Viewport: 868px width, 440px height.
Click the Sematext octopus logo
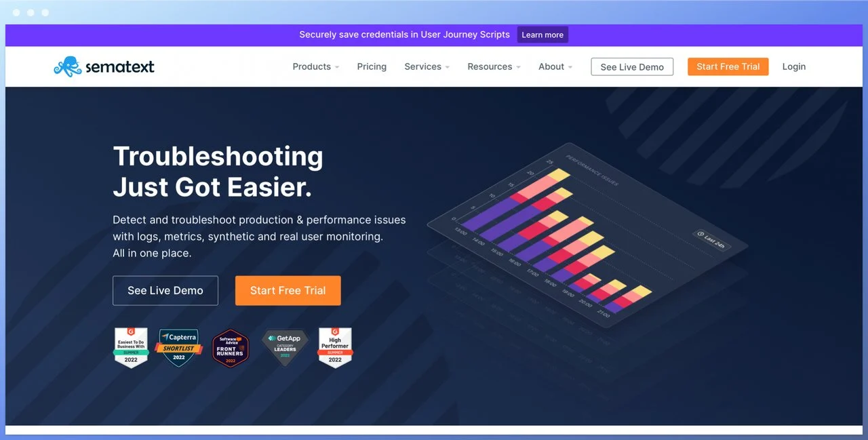[x=67, y=66]
